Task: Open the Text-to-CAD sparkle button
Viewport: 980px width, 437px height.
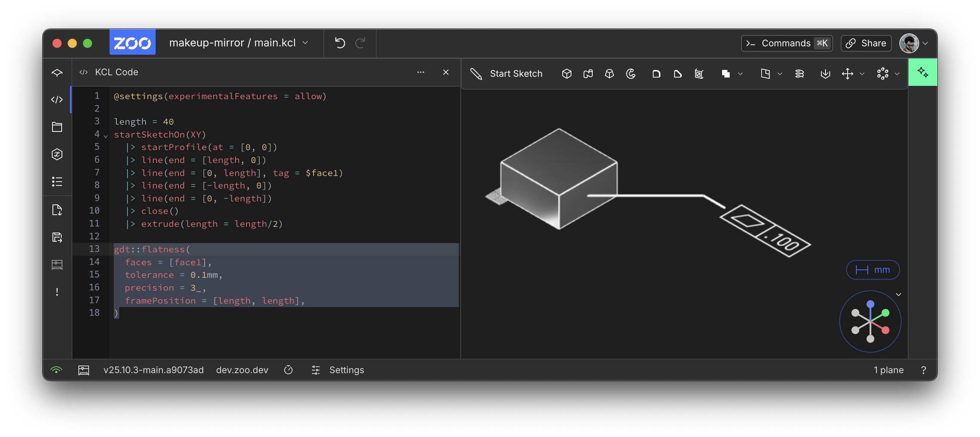Action: pyautogui.click(x=922, y=72)
